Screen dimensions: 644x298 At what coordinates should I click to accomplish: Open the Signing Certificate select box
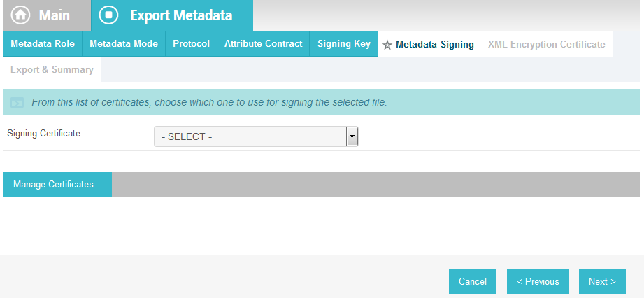coord(256,136)
